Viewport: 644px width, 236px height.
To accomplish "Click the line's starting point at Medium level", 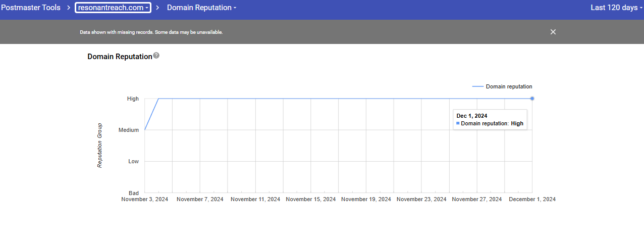I will [x=145, y=130].
